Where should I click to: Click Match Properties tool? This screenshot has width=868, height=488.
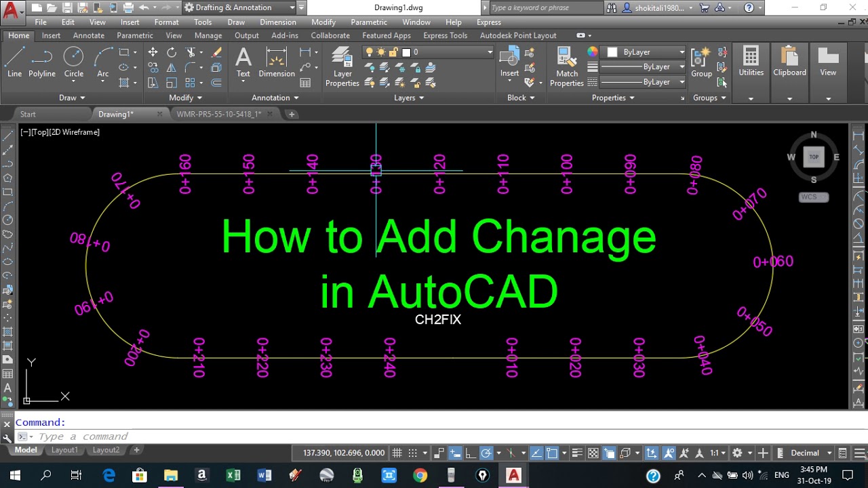click(567, 67)
